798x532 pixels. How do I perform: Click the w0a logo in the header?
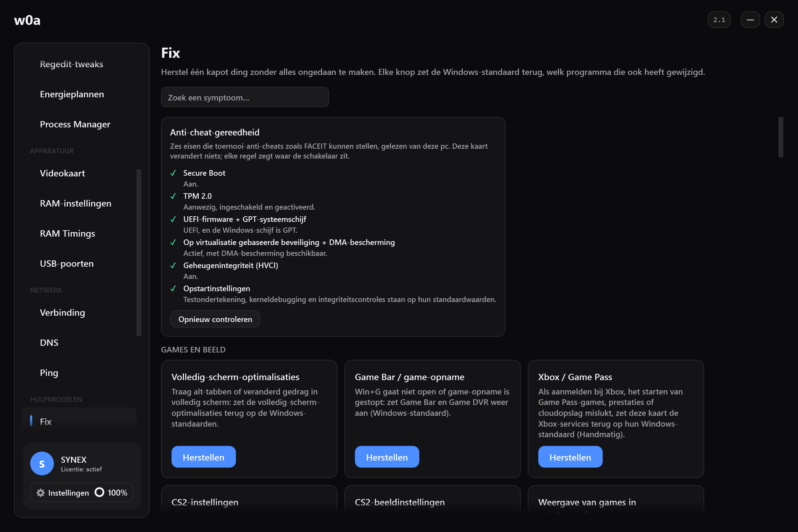[x=27, y=20]
